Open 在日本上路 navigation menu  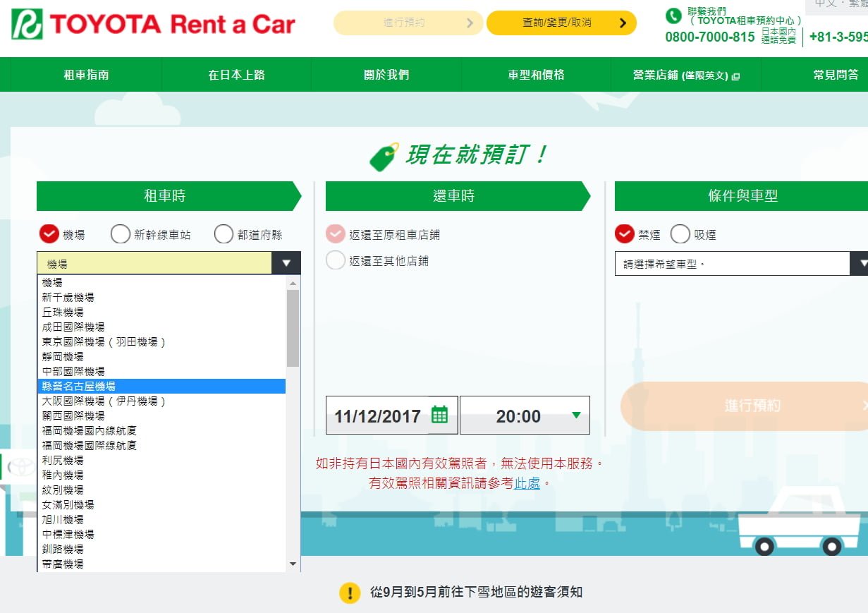236,75
